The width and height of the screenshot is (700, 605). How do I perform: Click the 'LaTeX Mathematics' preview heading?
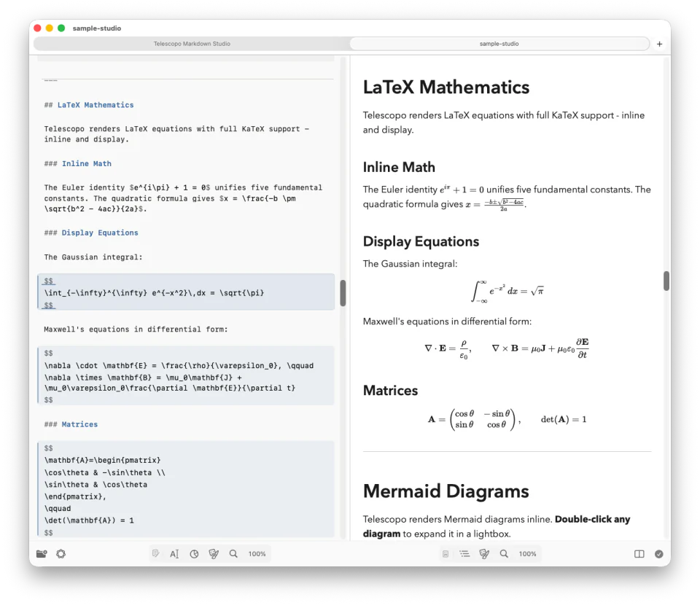[446, 87]
